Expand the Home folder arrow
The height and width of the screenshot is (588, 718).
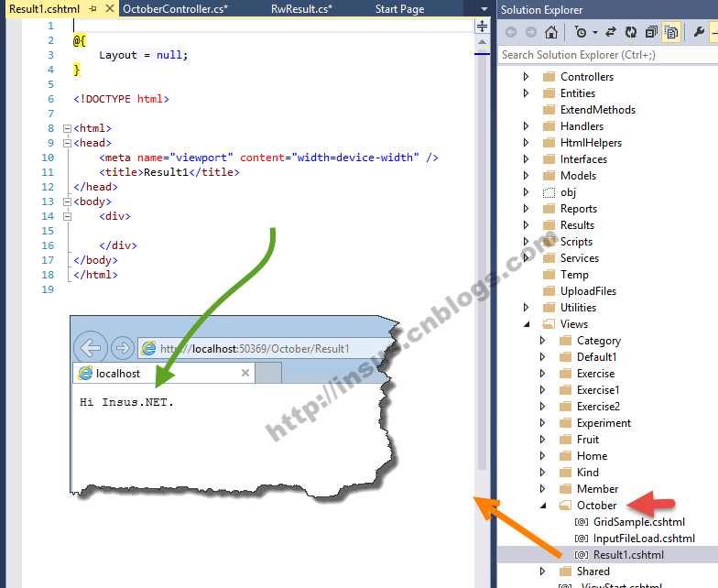pos(542,456)
